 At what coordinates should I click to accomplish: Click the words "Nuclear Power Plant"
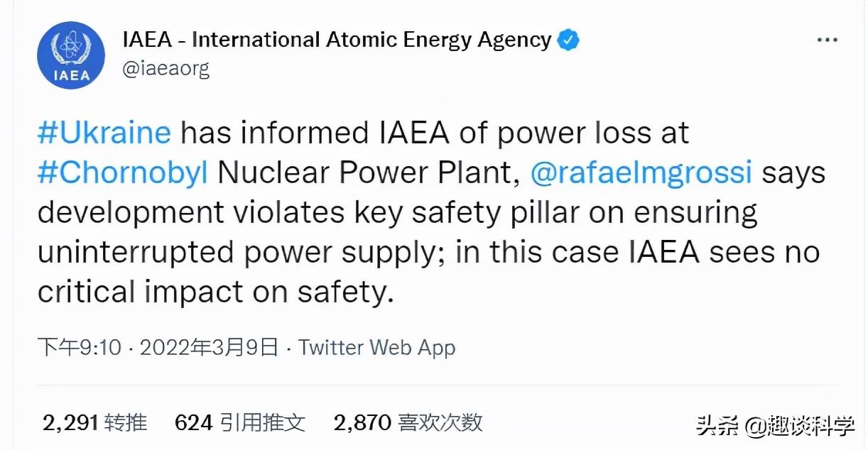point(364,172)
